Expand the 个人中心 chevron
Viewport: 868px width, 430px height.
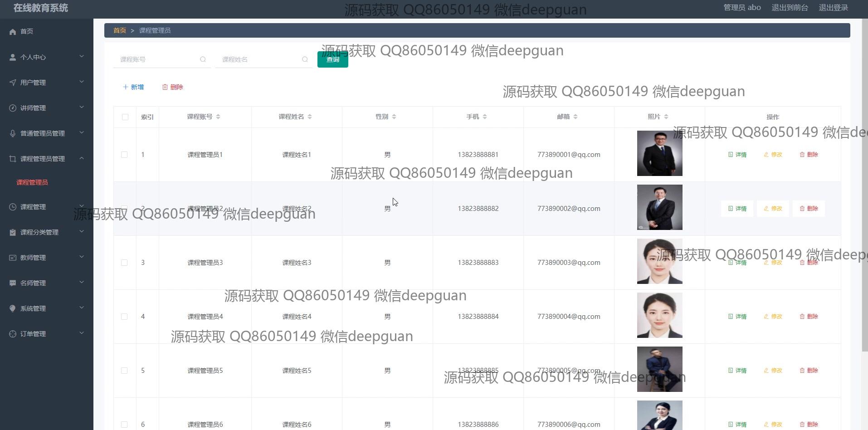pyautogui.click(x=82, y=57)
